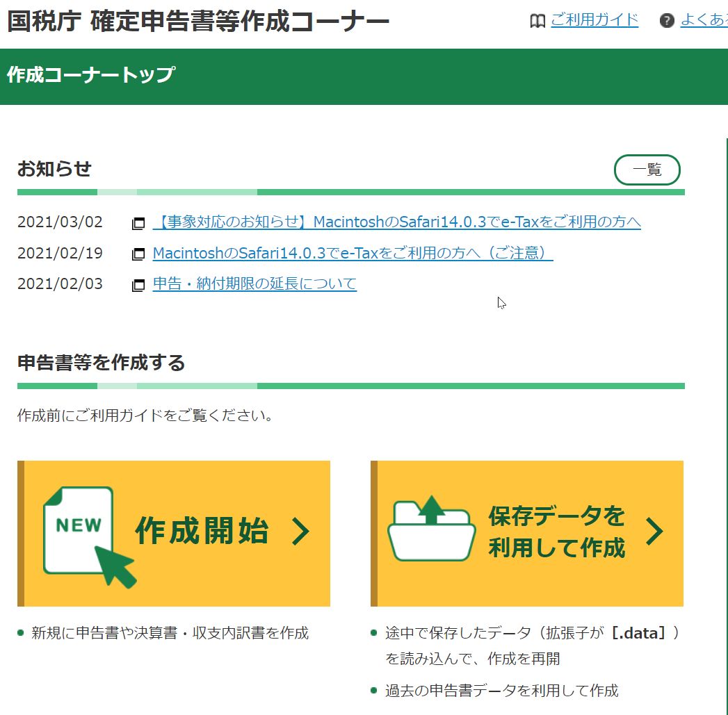Viewport: 728px width, 715px height.
Task: Click new-window icon beside 2021/02/03 notice
Action: pyautogui.click(x=138, y=285)
